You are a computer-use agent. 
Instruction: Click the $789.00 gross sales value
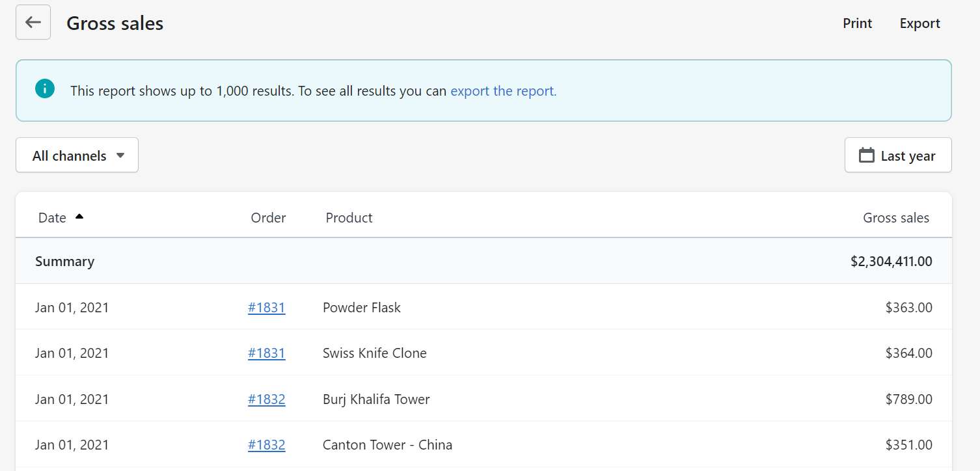pyautogui.click(x=908, y=399)
